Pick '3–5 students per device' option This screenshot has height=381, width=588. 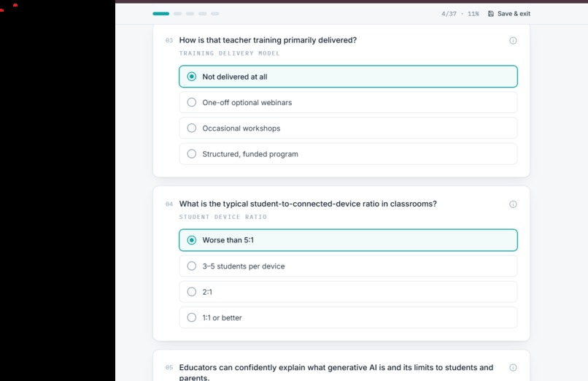(348, 266)
